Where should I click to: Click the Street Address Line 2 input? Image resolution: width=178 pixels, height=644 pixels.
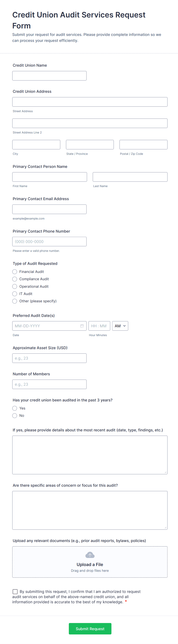pos(90,123)
